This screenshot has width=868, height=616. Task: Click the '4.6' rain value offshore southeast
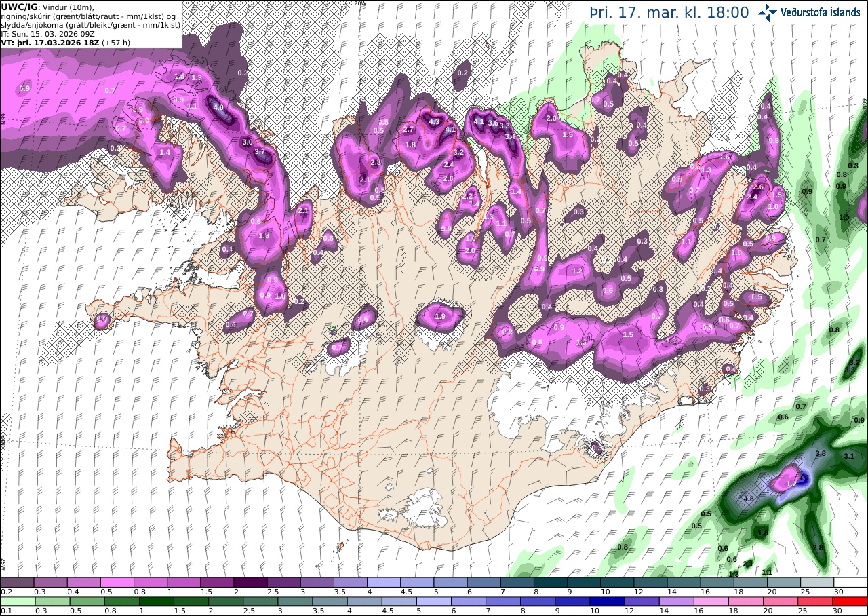click(x=749, y=499)
